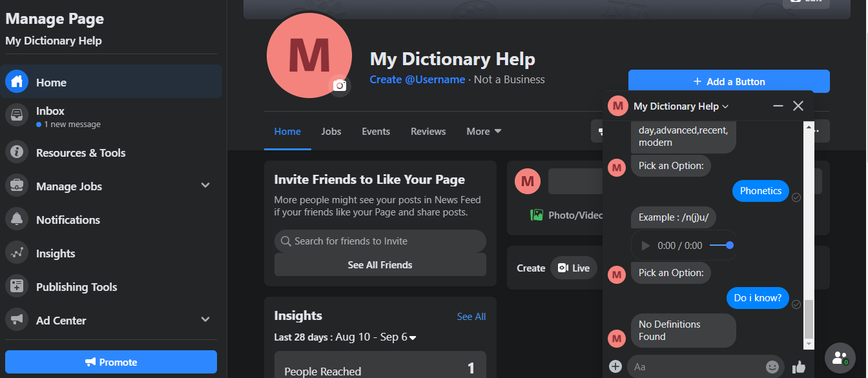Click the '1 new message' text under Inbox

tap(72, 124)
